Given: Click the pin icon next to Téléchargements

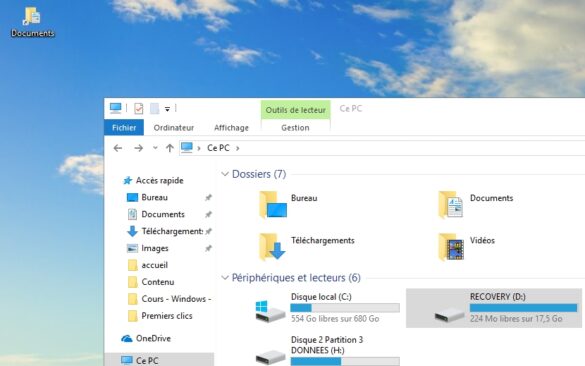Looking at the screenshot, I should (208, 231).
